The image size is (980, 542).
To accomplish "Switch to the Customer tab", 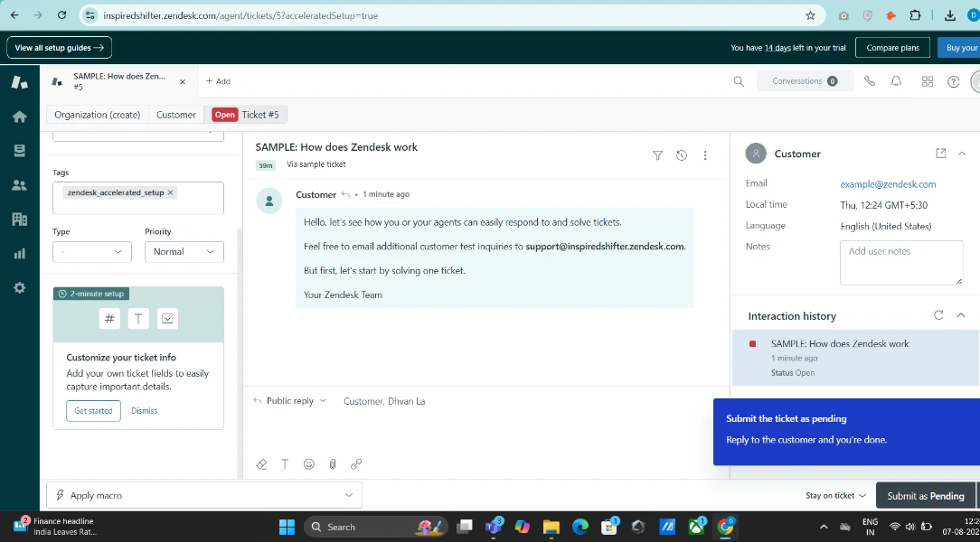I will 175,114.
